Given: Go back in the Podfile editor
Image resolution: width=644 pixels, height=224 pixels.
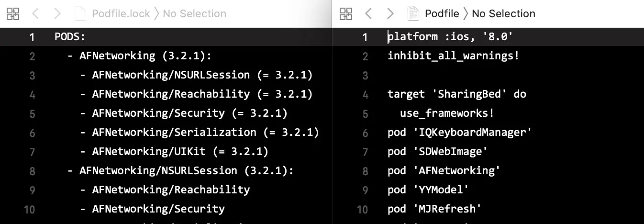Looking at the screenshot, I should coord(368,13).
